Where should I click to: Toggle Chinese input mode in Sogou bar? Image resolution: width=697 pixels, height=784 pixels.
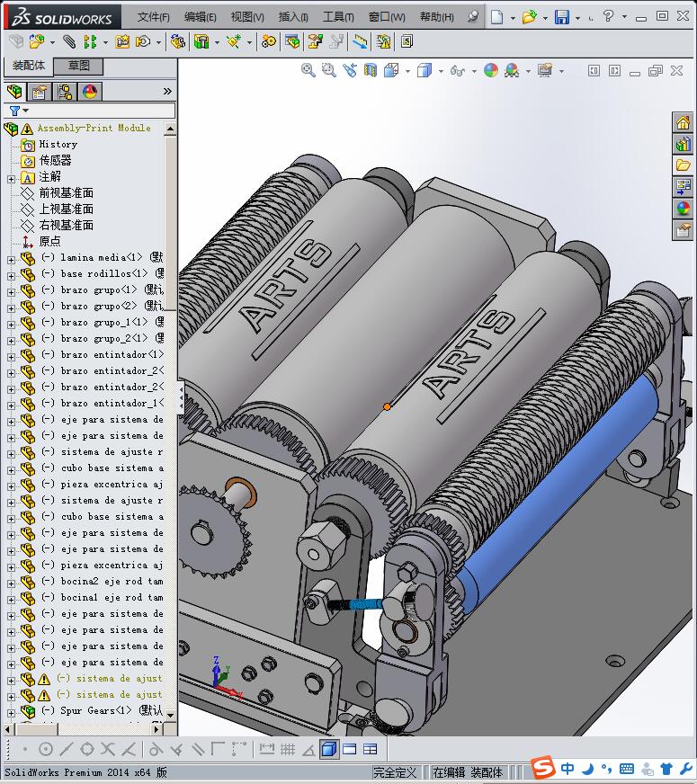[x=567, y=768]
